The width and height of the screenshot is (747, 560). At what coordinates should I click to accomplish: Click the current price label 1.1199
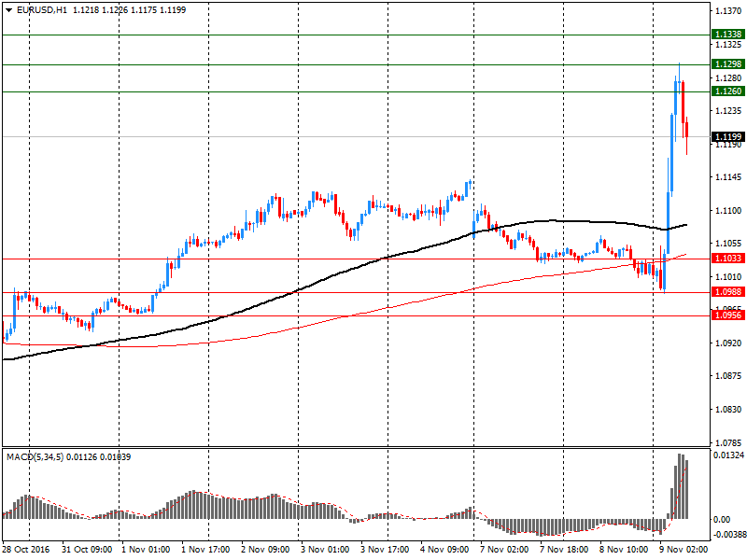[727, 136]
